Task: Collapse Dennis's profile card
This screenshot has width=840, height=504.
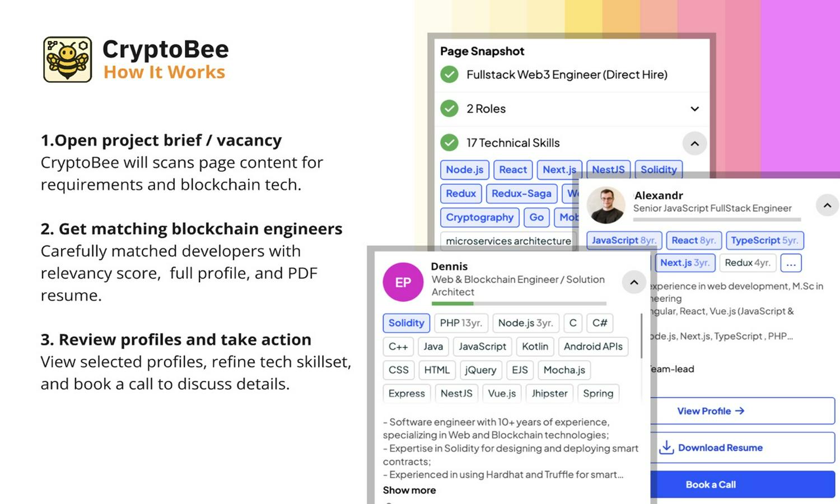Action: (x=634, y=282)
